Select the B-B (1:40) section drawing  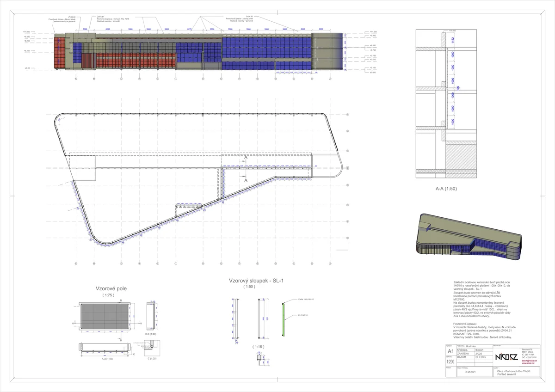(x=151, y=316)
